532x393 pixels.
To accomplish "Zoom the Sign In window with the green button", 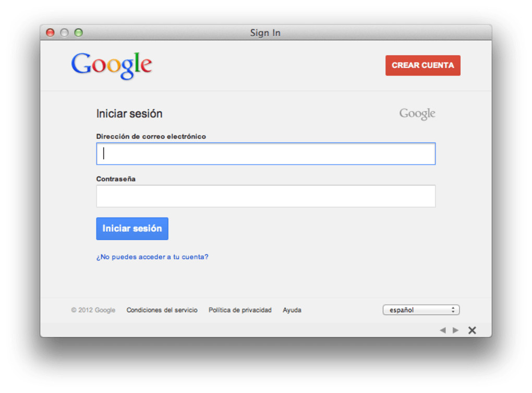I will 78,33.
